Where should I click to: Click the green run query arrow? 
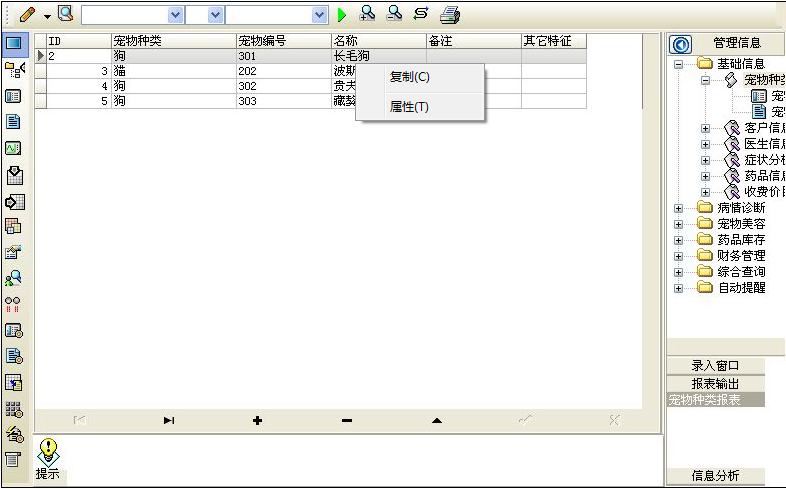[342, 15]
